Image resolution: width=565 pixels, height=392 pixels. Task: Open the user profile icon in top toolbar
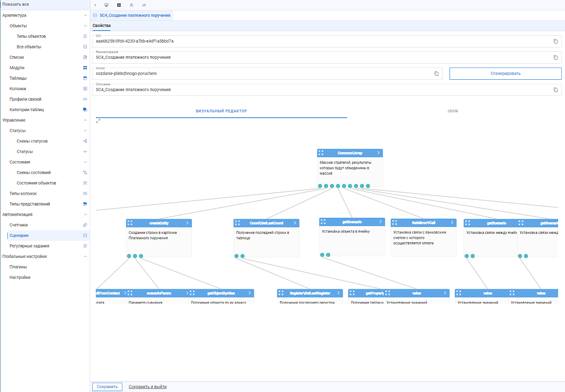132,5
